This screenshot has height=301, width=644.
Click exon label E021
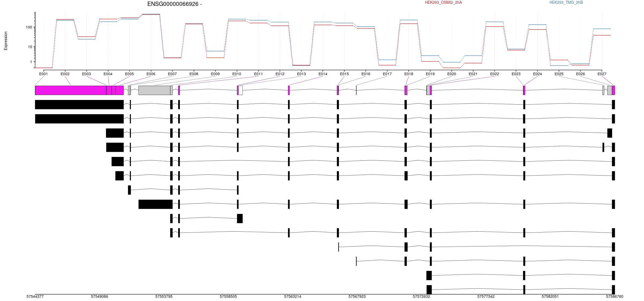point(473,74)
